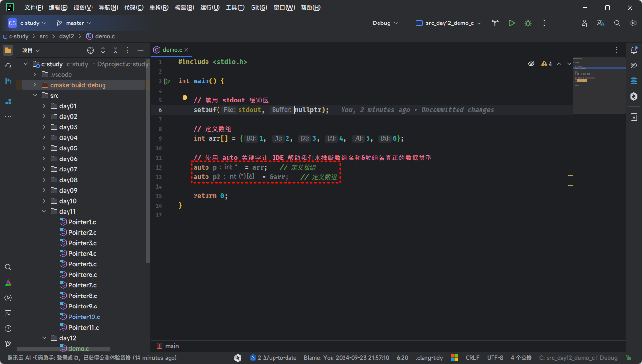Close the demo.c editor tab

[186, 50]
